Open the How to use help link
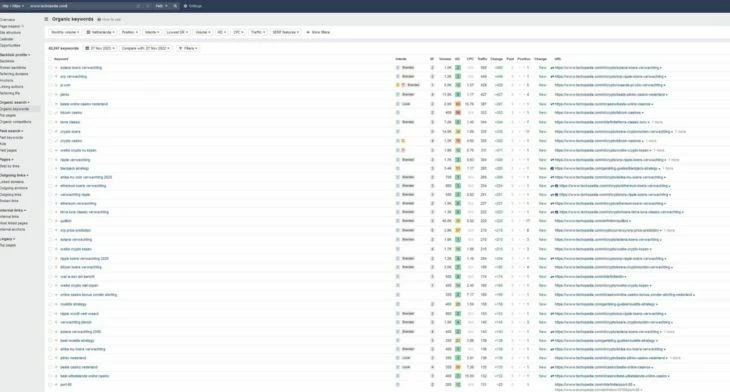Image resolution: width=730 pixels, height=392 pixels. click(109, 20)
